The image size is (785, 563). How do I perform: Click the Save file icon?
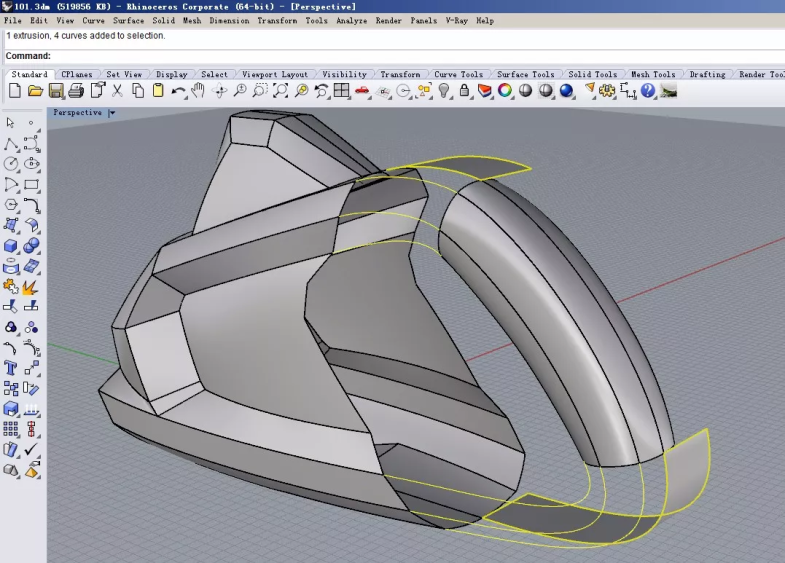(56, 91)
